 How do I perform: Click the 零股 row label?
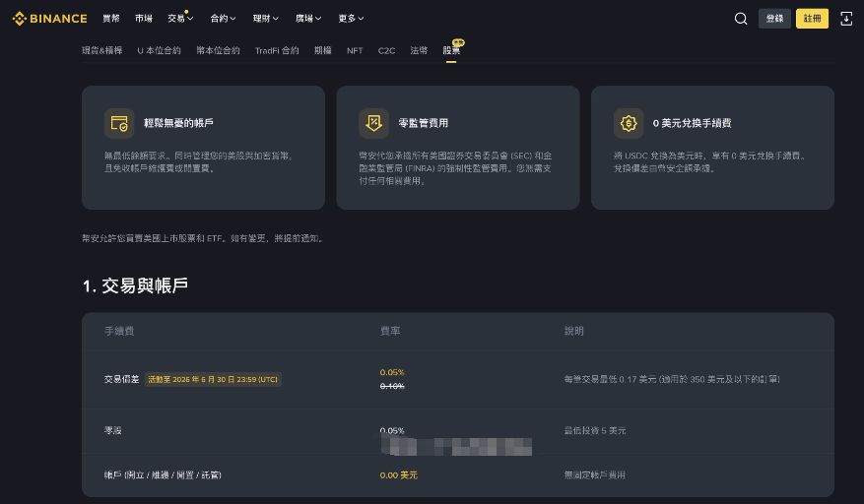[x=113, y=430]
